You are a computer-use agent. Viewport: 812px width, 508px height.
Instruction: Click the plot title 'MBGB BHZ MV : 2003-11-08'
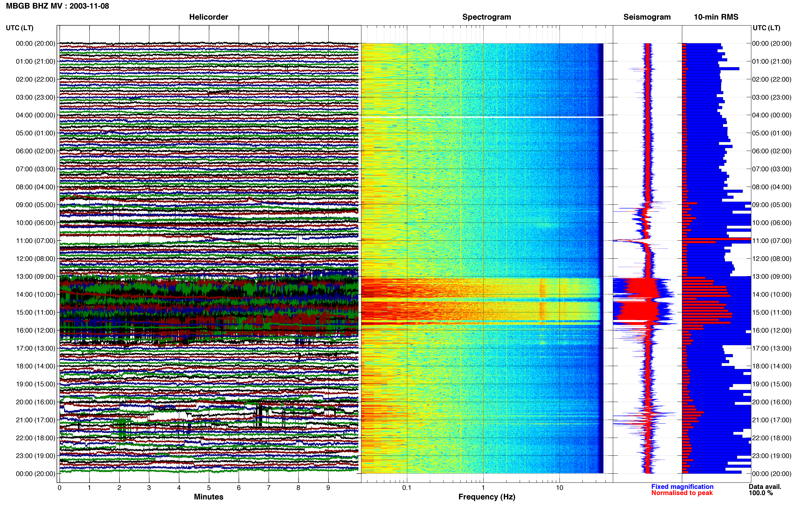[x=57, y=6]
